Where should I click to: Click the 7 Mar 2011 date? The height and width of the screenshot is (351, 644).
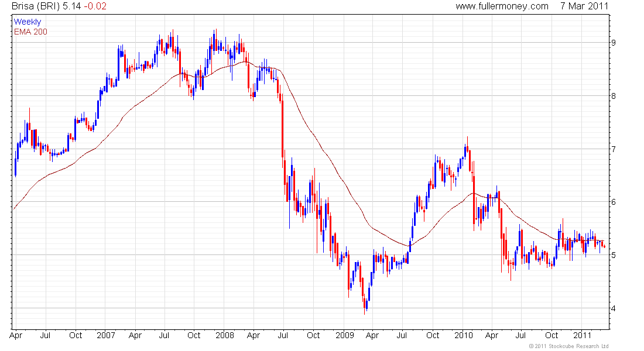point(584,6)
